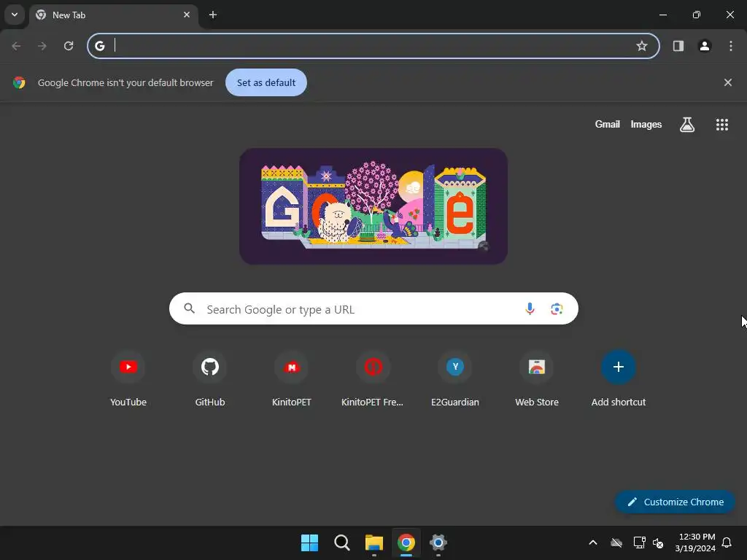Open the Images link
This screenshot has width=747, height=560.
pos(646,124)
